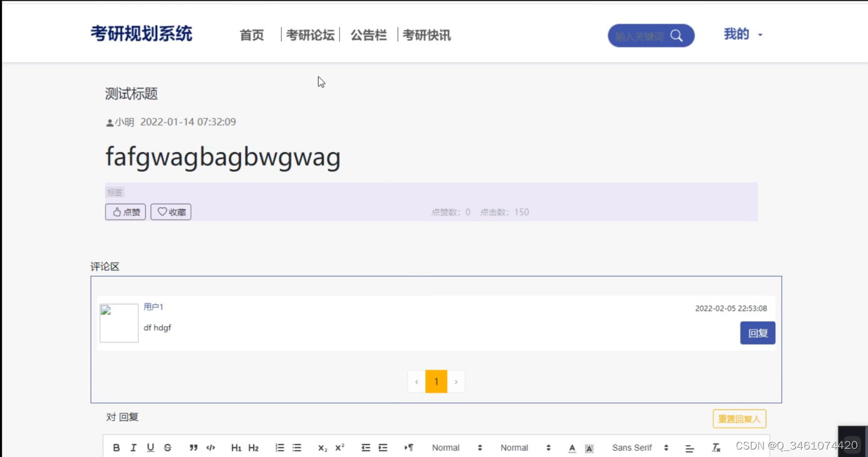Insert a code block with the code icon

[210, 448]
